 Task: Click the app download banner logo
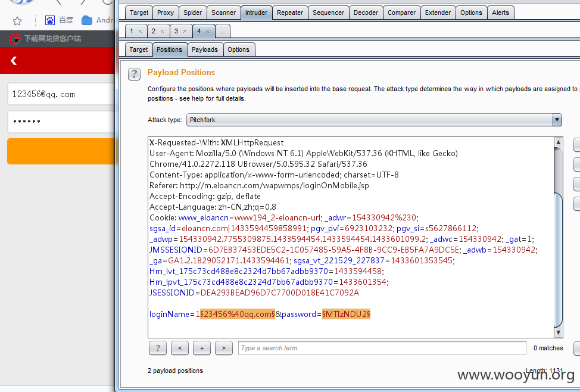coord(14,39)
